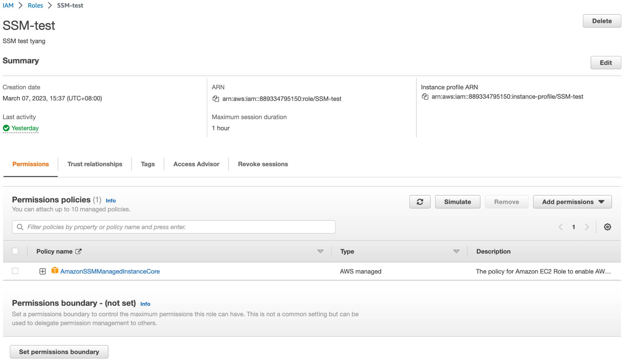The image size is (628, 364).
Task: Open AmazonSSMManagedInstanceCore via the policy icon
Action: [x=55, y=271]
